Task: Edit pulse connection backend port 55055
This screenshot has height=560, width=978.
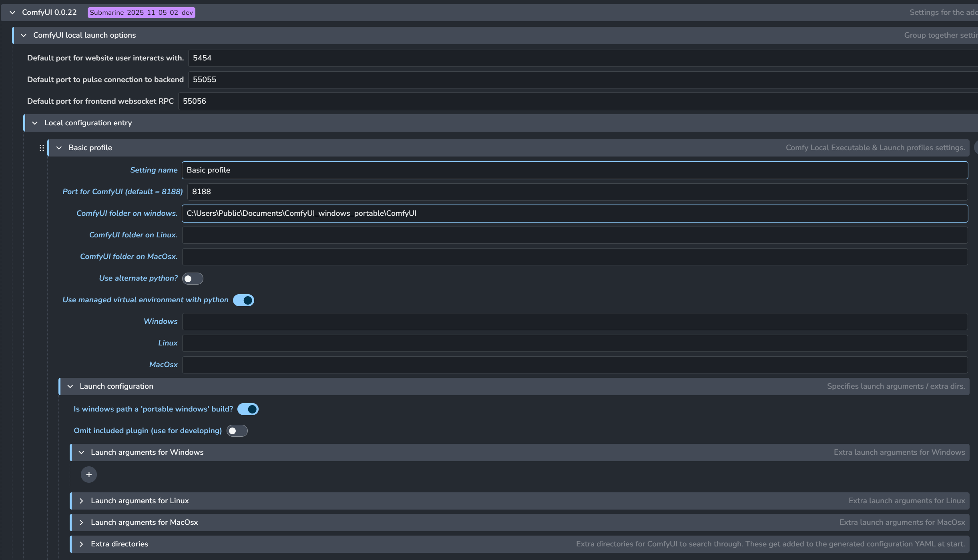Action: point(583,80)
